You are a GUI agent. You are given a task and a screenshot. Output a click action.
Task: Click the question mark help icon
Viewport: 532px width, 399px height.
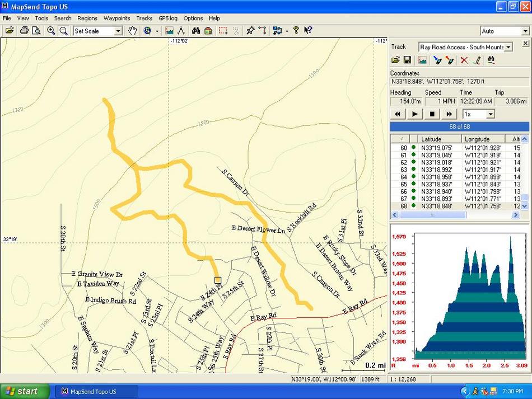point(296,31)
